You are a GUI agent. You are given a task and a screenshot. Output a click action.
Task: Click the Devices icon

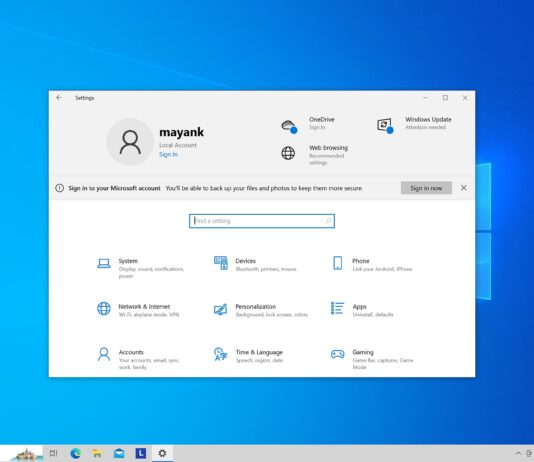[221, 263]
